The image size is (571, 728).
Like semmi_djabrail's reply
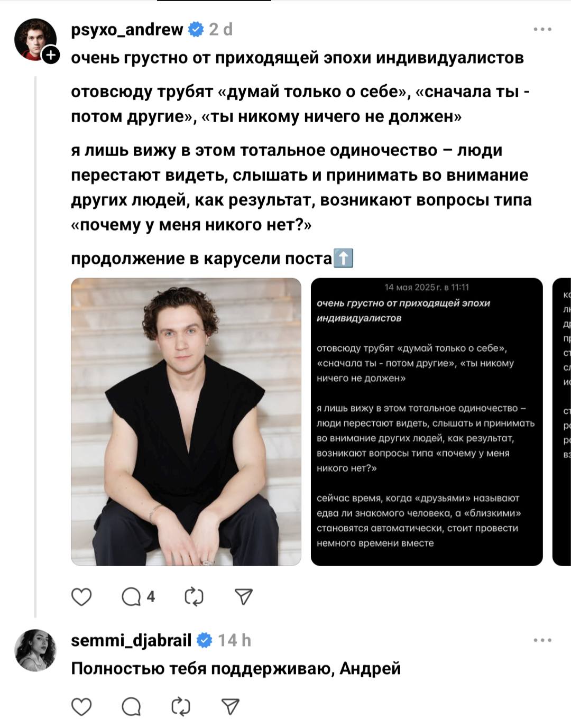(x=81, y=707)
